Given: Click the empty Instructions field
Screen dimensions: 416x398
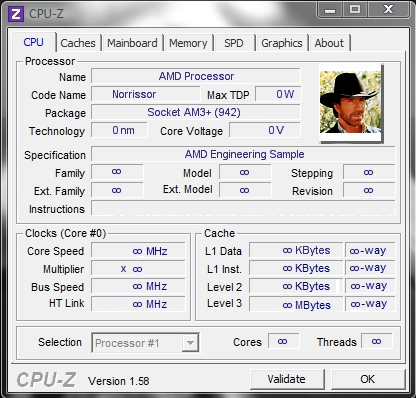Looking at the screenshot, I should [x=243, y=208].
